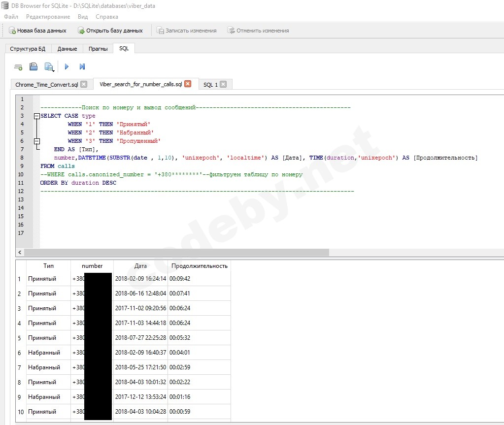
Task: Click the New Database icon button
Action: pyautogui.click(x=37, y=31)
